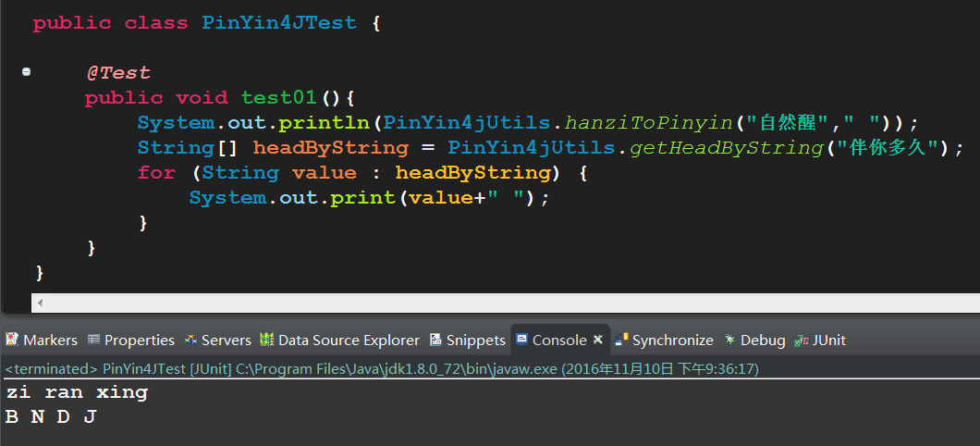980x446 pixels.
Task: Click the class name PinYin4JTest
Action: (x=279, y=23)
